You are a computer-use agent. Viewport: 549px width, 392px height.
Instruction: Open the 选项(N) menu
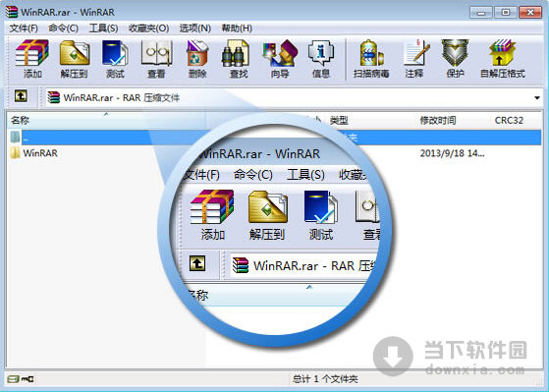pyautogui.click(x=195, y=28)
